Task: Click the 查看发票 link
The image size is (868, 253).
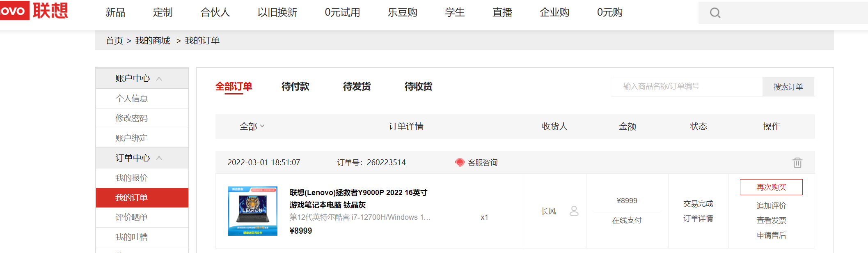Action: (772, 221)
